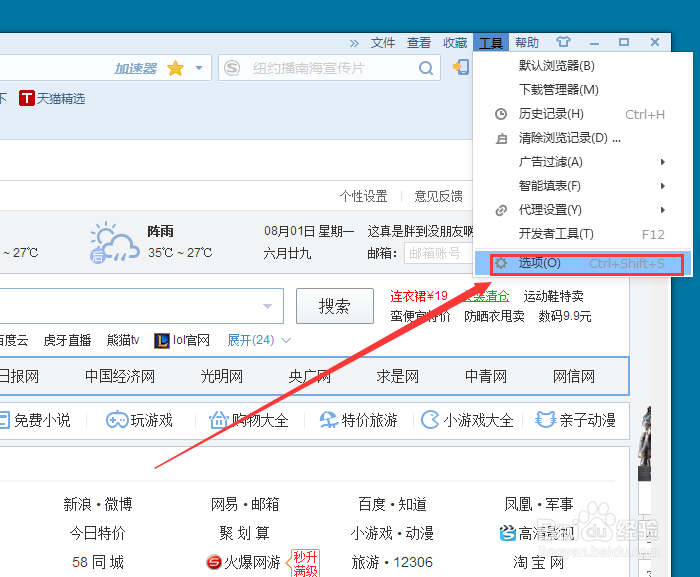
Task: Click the yellow star favorite icon
Action: [175, 68]
